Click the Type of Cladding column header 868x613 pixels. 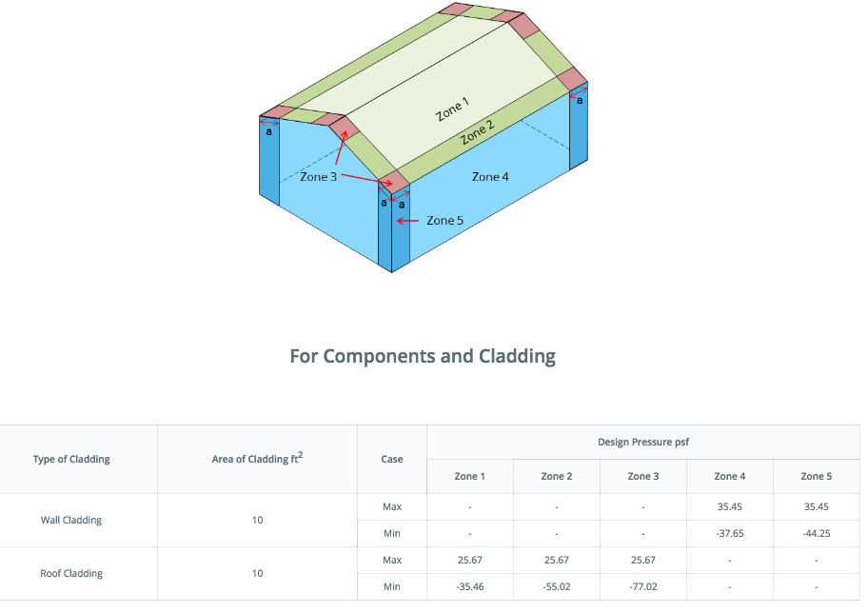coord(71,459)
